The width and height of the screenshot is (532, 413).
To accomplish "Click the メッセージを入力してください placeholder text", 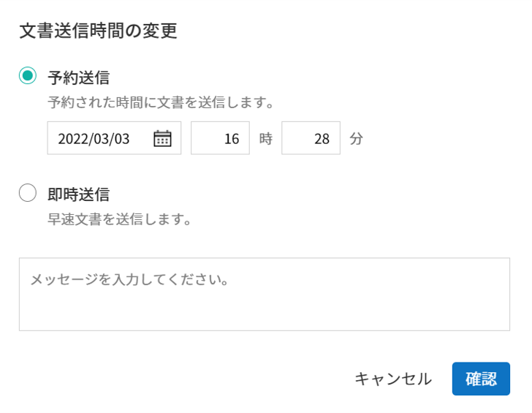I will [129, 280].
